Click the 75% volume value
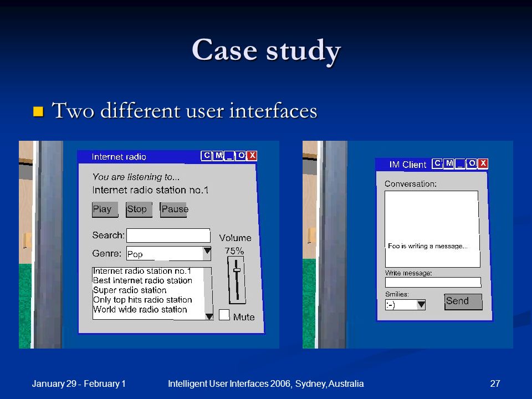This screenshot has height=399, width=532. pos(234,251)
